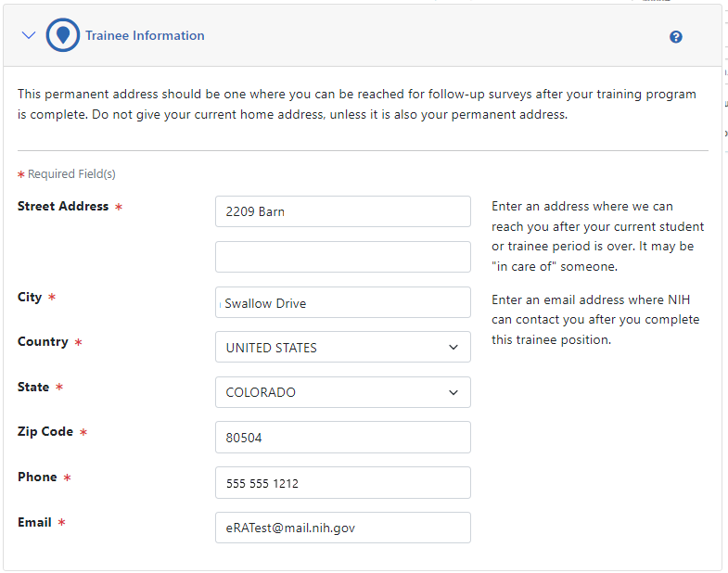Viewport: 728px width, 573px height.
Task: Expand the State dropdown showing COLORADO
Action: [x=342, y=392]
